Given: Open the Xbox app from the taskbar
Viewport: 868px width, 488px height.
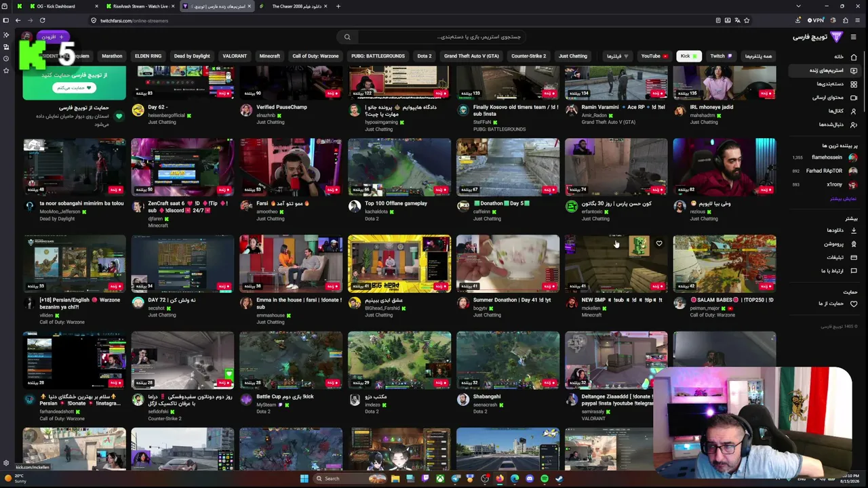Looking at the screenshot, I should (x=440, y=479).
